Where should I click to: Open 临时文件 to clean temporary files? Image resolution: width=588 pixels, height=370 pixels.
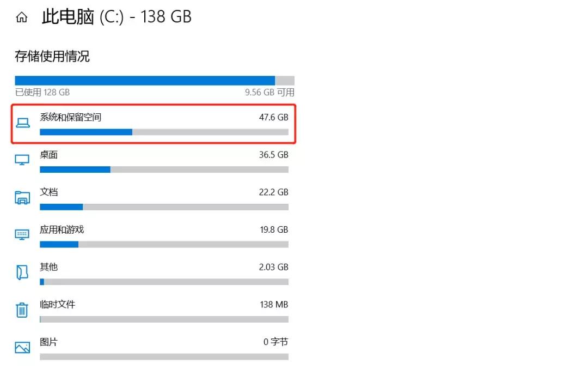57,304
